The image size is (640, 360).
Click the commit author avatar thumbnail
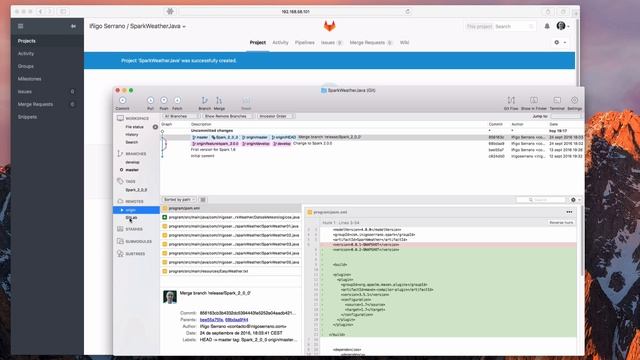pyautogui.click(x=170, y=297)
